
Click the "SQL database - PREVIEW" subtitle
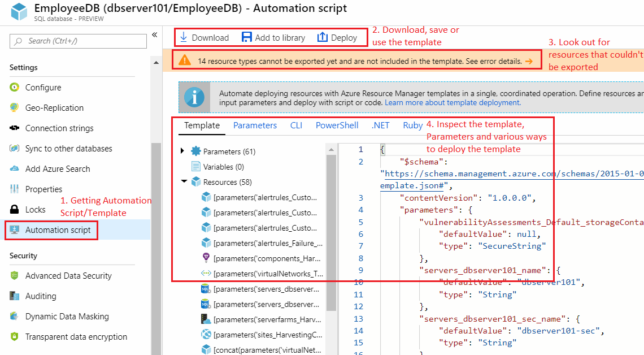tap(69, 19)
